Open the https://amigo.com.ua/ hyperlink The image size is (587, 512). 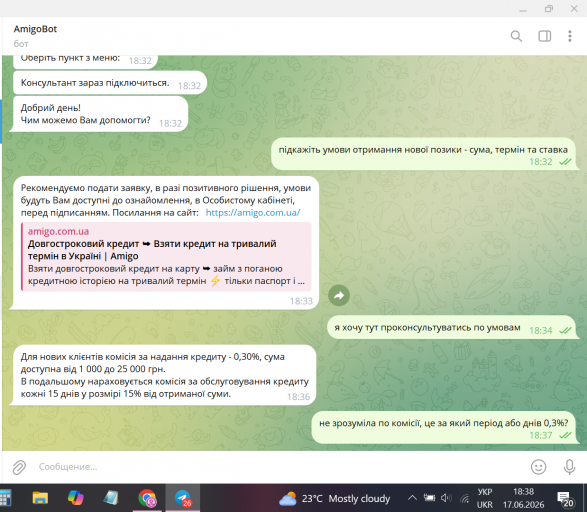coord(253,213)
